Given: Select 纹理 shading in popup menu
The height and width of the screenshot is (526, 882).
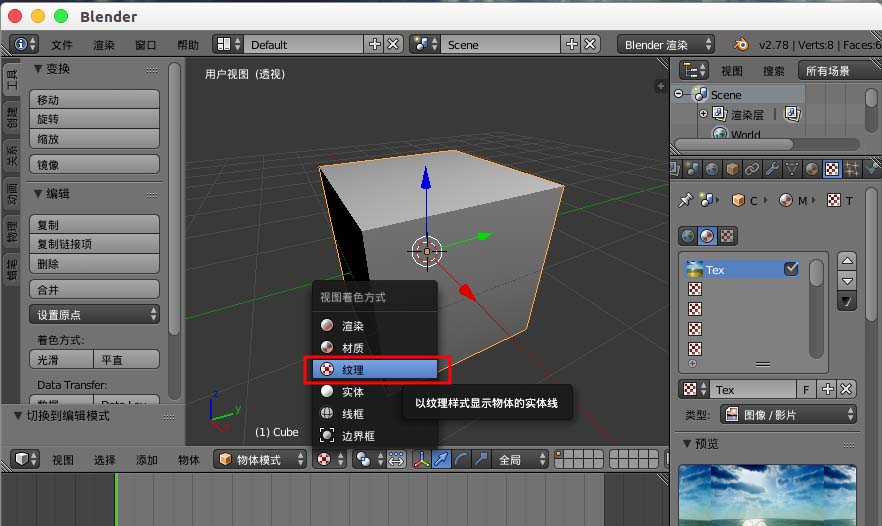Looking at the screenshot, I should [x=375, y=369].
